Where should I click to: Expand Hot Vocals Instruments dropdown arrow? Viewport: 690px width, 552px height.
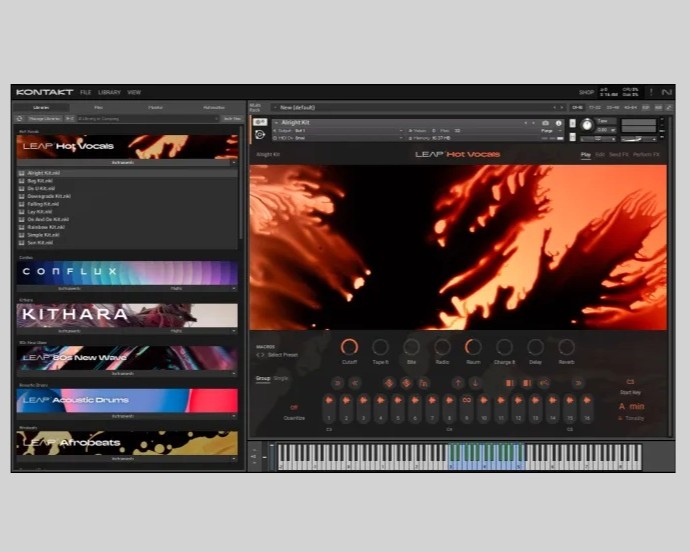tap(234, 163)
